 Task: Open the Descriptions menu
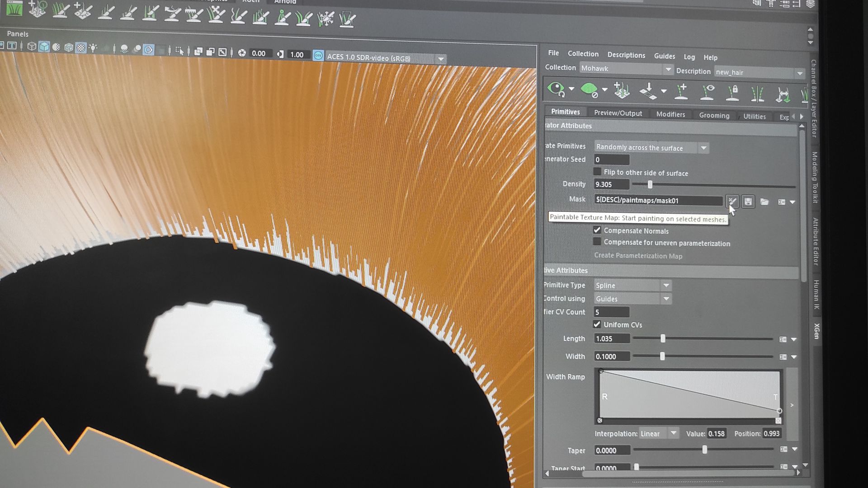coord(626,55)
